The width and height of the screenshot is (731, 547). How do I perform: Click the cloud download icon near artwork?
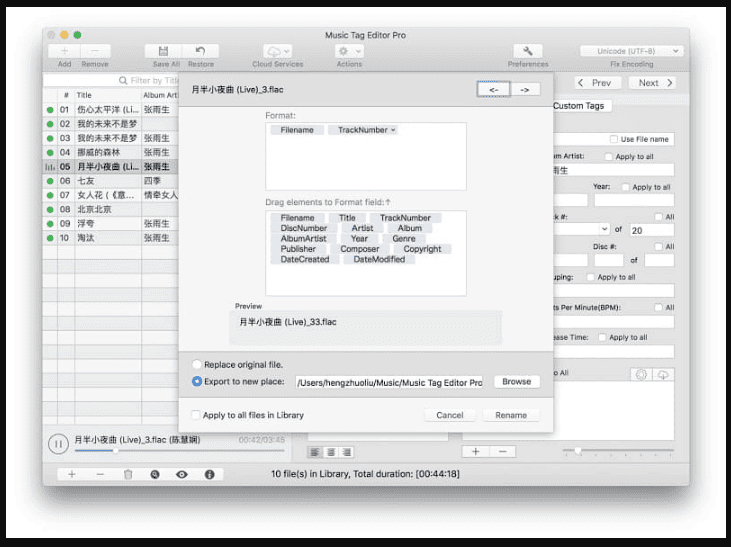[663, 374]
